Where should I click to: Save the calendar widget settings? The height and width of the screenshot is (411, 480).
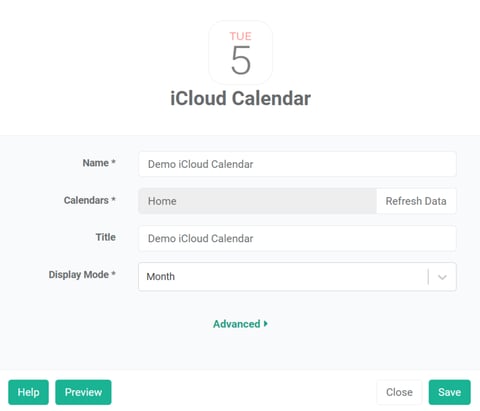point(449,392)
